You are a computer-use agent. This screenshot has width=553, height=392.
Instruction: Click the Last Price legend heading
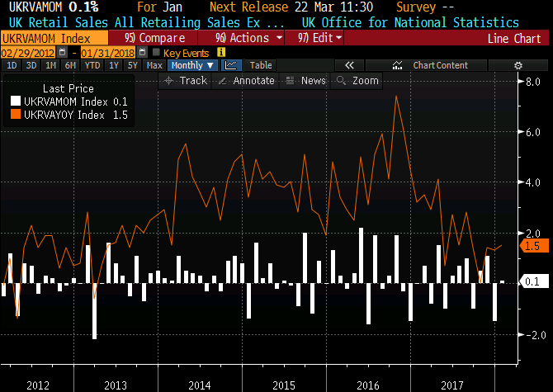point(69,88)
